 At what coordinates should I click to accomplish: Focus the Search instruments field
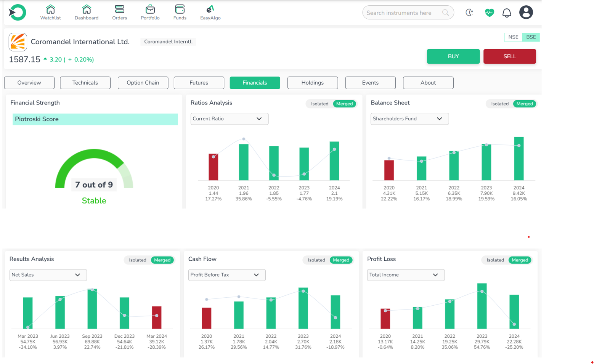pyautogui.click(x=408, y=13)
